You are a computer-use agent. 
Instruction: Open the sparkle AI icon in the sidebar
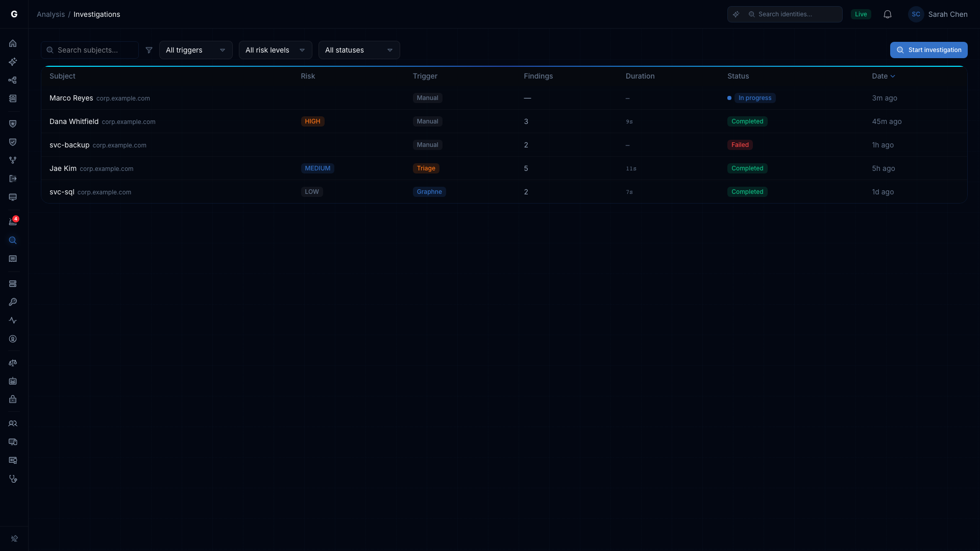pos(13,62)
